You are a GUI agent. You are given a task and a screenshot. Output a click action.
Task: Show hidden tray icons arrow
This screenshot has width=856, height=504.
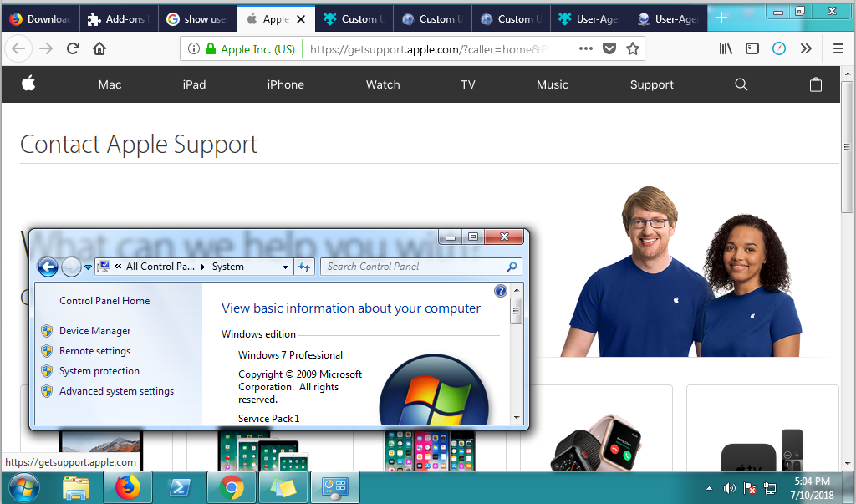pos(709,488)
